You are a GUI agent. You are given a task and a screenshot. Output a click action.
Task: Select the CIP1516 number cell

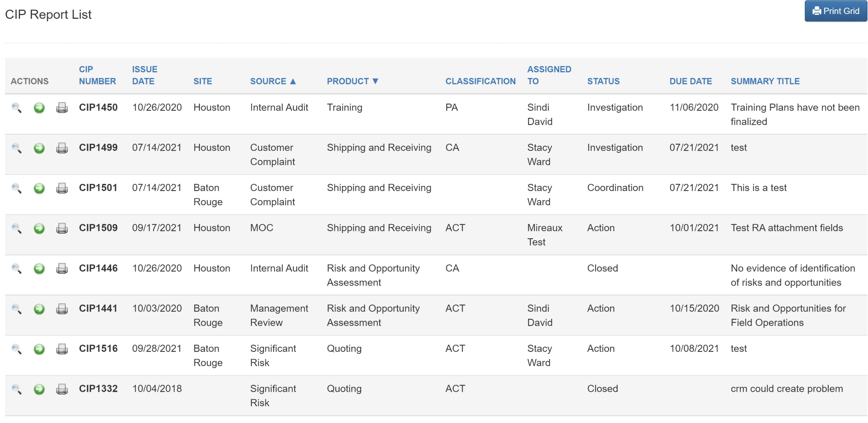(98, 348)
